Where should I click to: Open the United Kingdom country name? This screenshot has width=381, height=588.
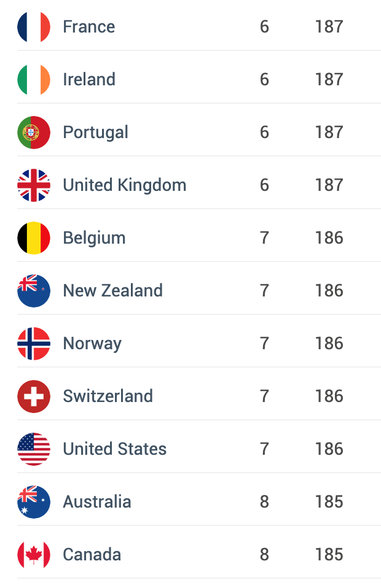[125, 185]
